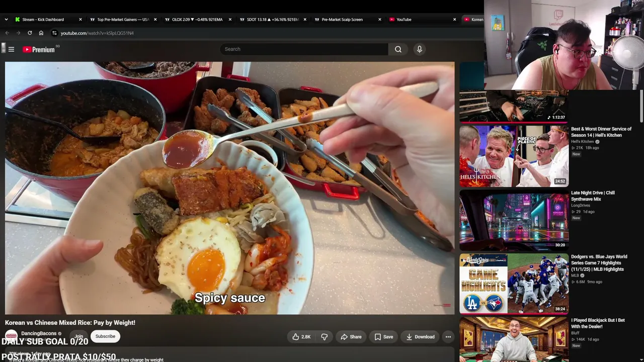The width and height of the screenshot is (644, 362).
Task: Click the video player showing mixed rice bowl
Action: click(230, 188)
